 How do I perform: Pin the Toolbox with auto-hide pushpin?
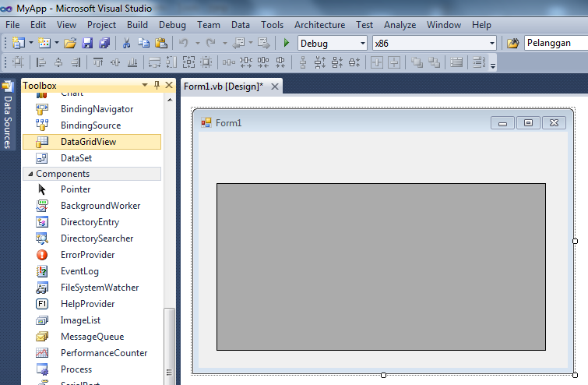tap(157, 85)
